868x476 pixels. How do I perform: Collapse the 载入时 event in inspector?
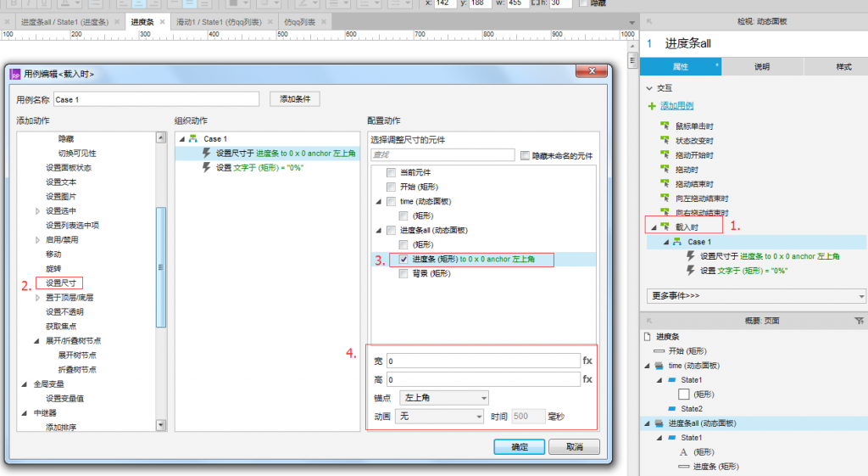[654, 227]
